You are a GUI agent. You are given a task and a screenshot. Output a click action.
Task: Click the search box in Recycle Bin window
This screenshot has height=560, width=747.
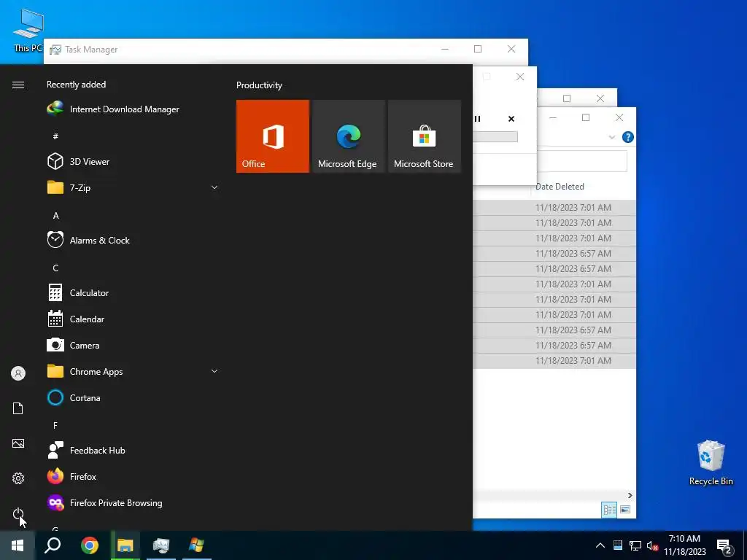tap(581, 161)
